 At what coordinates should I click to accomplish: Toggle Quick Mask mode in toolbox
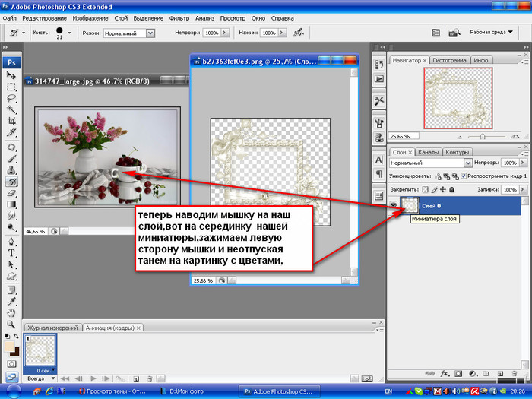pyautogui.click(x=11, y=364)
